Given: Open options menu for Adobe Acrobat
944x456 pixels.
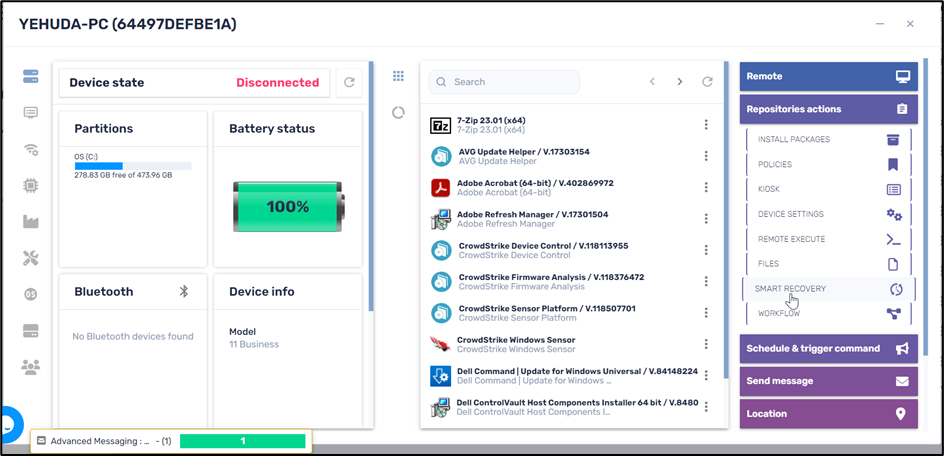Looking at the screenshot, I should pyautogui.click(x=706, y=188).
